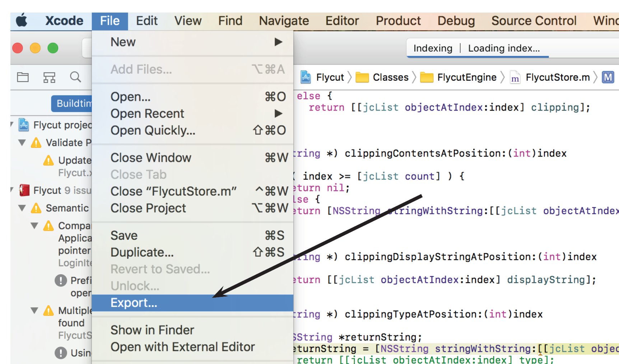Expand the New submenu
This screenshot has height=364, width=619.
(192, 42)
